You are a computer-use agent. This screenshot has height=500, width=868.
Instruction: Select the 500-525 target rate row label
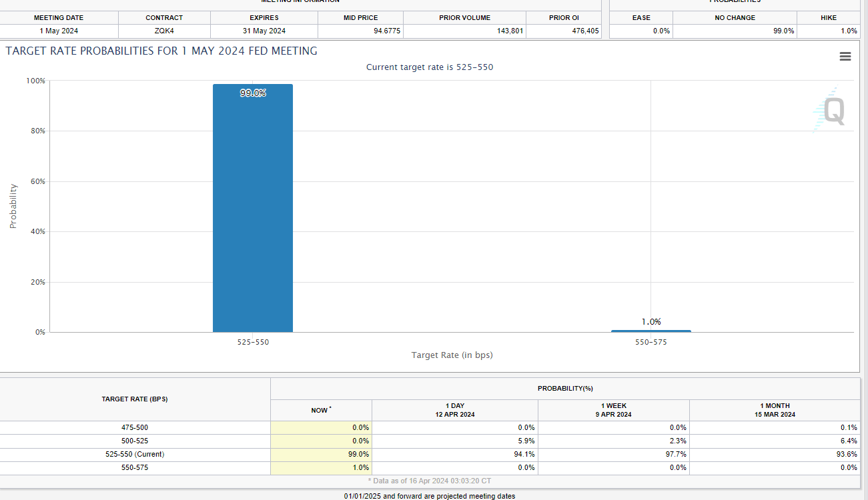coord(134,441)
